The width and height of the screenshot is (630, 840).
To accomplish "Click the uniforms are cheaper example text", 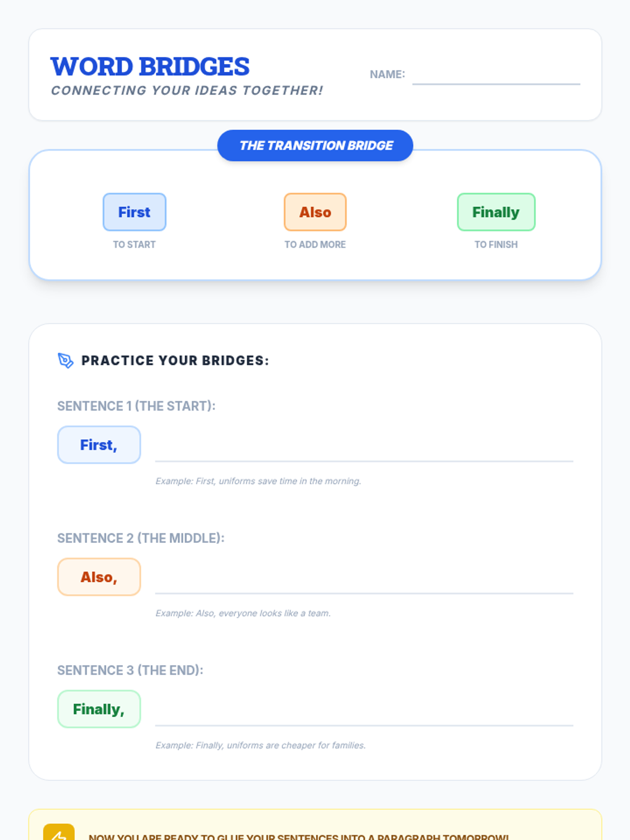I will 260,745.
